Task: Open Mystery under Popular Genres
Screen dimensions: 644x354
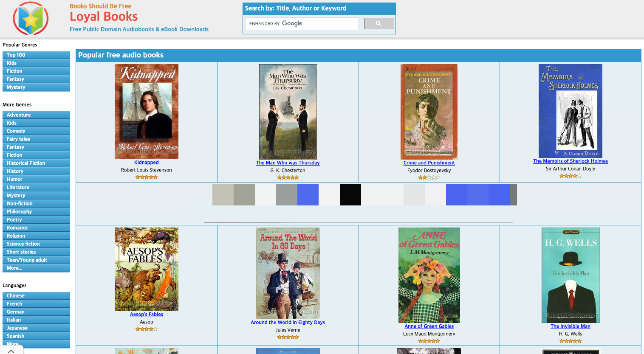Action: tap(36, 87)
